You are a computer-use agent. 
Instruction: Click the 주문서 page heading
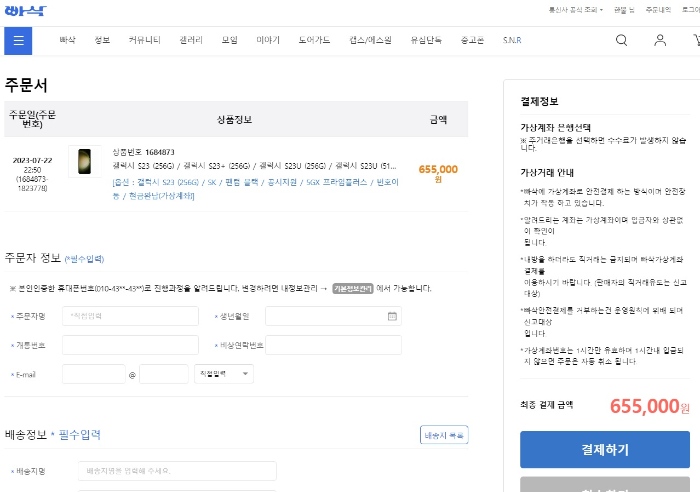pyautogui.click(x=26, y=85)
